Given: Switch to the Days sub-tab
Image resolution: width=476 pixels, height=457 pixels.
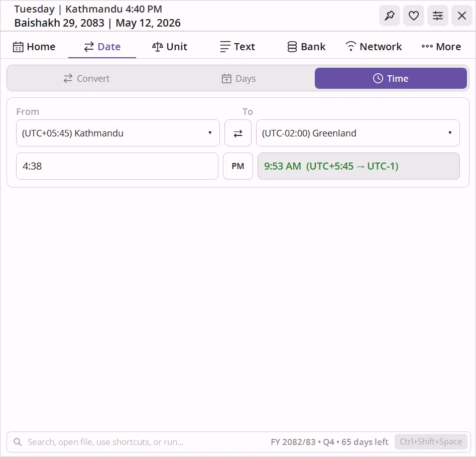Looking at the screenshot, I should (x=239, y=79).
